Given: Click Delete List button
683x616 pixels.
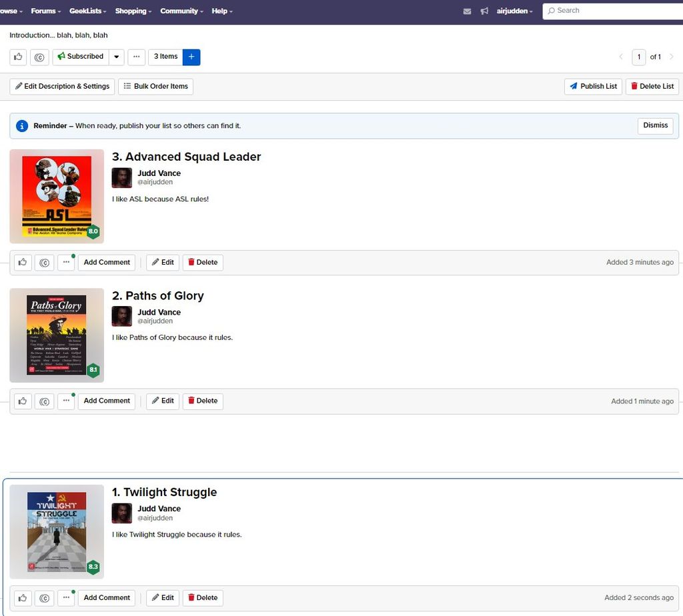Looking at the screenshot, I should pyautogui.click(x=652, y=86).
